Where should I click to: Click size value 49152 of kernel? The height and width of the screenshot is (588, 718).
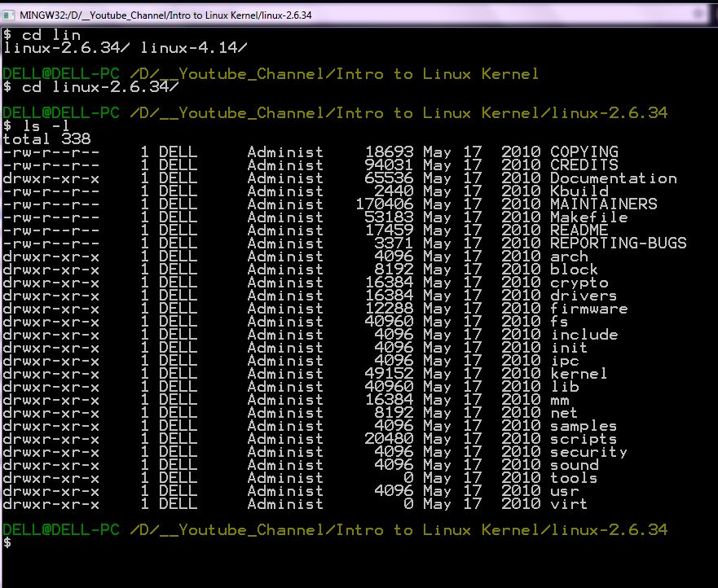[x=390, y=373]
